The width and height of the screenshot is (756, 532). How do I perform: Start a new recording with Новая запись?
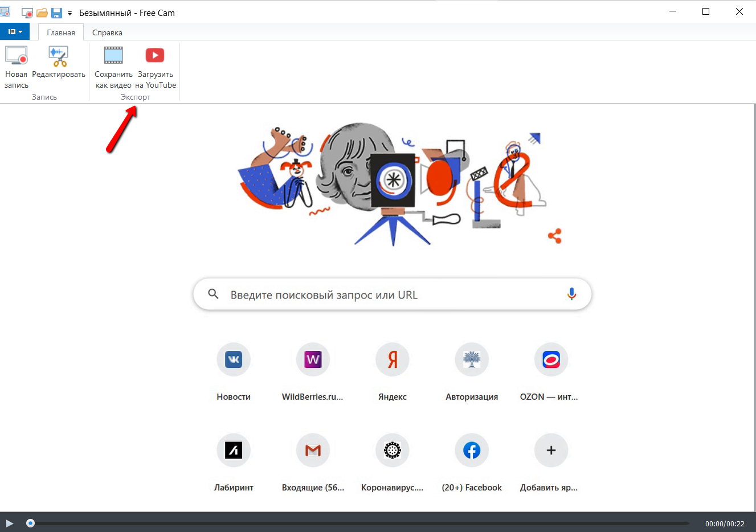pos(16,67)
